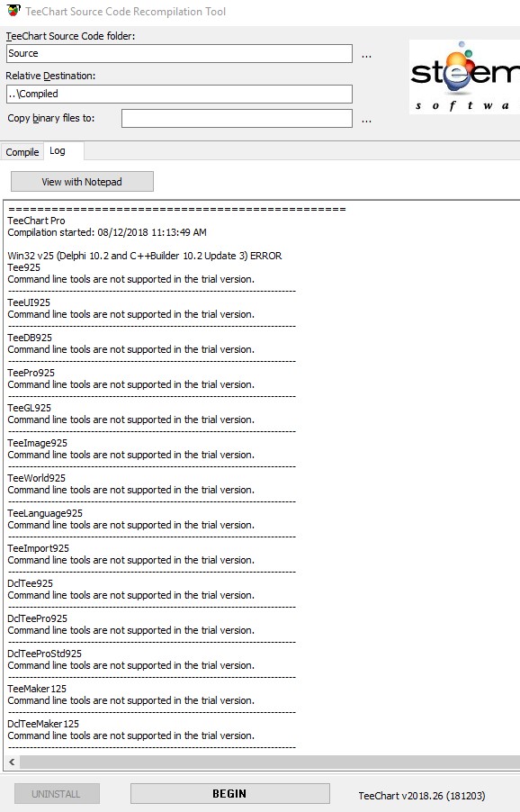Click the 'Copy binary files to:' label
Image resolution: width=520 pixels, height=812 pixels.
[51, 118]
